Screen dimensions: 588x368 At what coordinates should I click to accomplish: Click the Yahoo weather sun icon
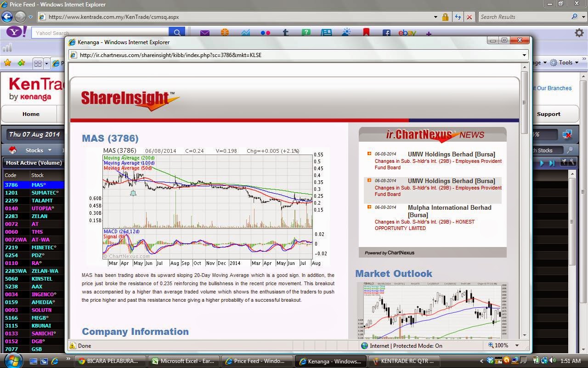(x=346, y=32)
